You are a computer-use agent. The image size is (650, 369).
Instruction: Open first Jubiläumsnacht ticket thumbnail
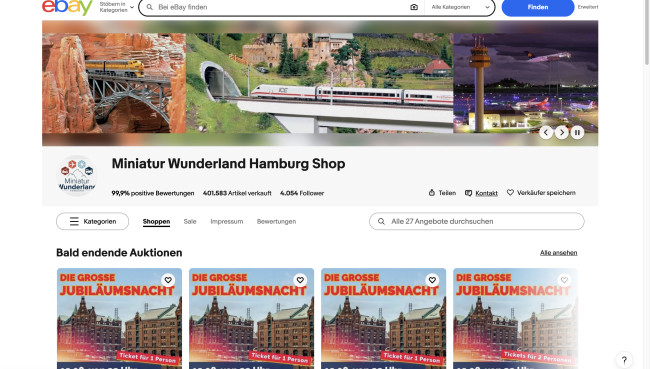[x=119, y=318]
